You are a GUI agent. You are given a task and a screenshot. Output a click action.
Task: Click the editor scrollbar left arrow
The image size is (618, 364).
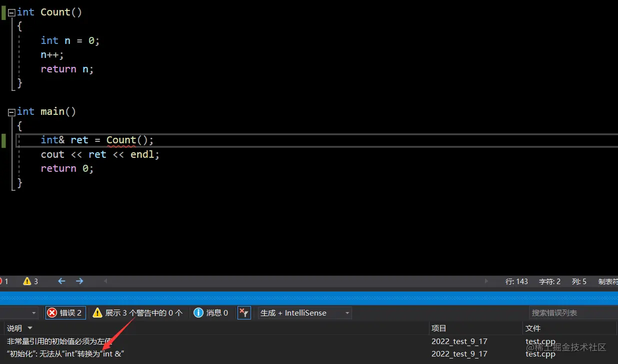(105, 281)
